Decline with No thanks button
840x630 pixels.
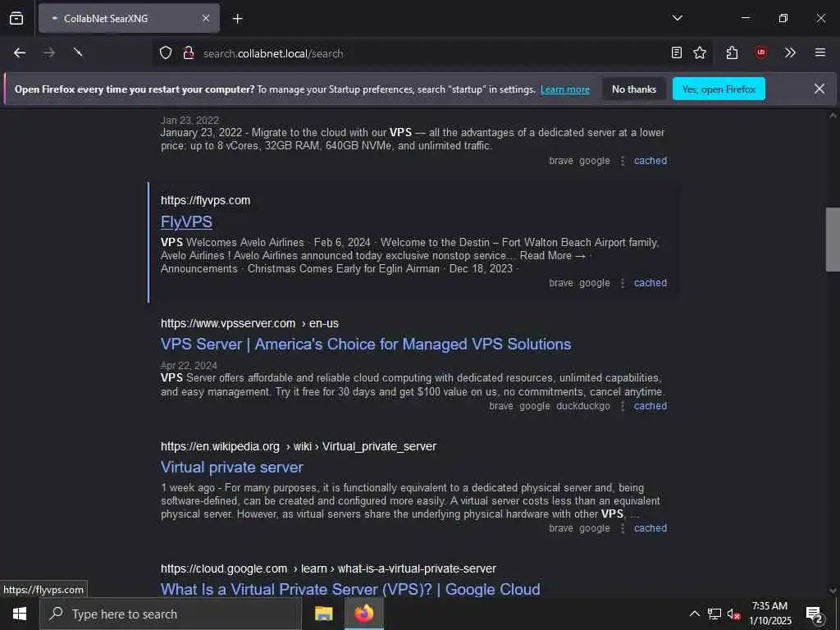634,89
